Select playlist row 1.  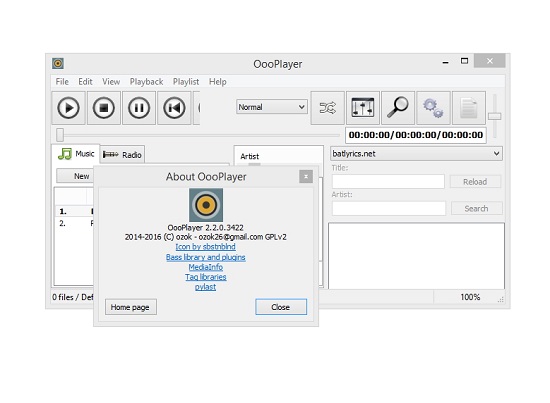(75, 211)
